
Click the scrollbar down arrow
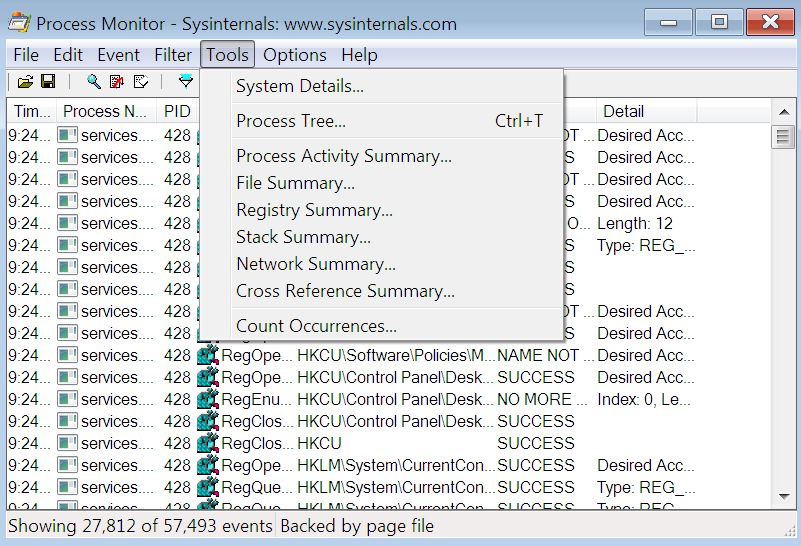784,496
